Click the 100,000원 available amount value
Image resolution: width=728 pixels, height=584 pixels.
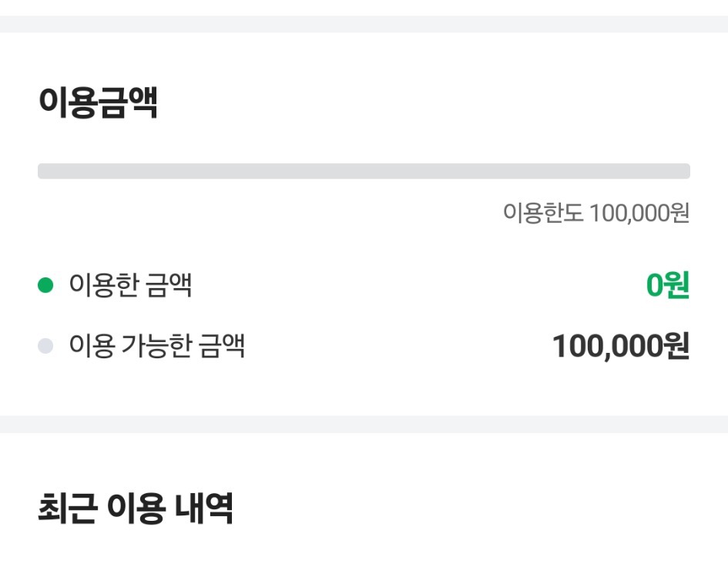[x=622, y=346]
